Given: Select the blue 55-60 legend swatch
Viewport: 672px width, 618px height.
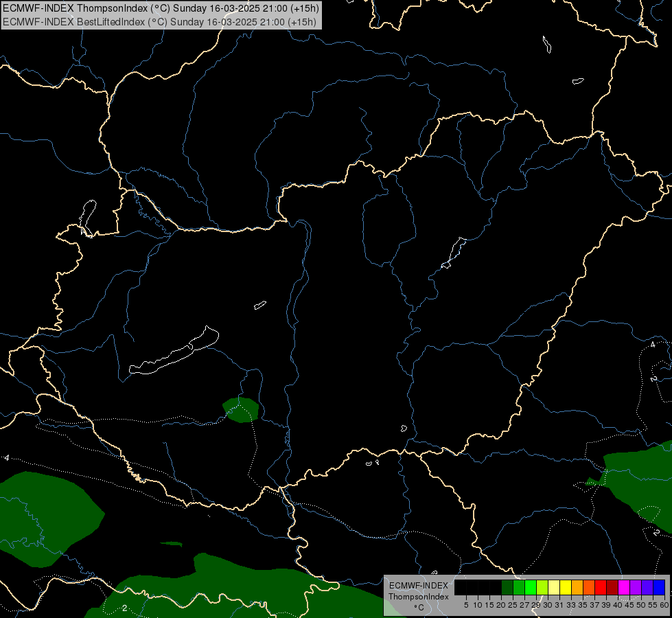Looking at the screenshot, I should pyautogui.click(x=659, y=587).
